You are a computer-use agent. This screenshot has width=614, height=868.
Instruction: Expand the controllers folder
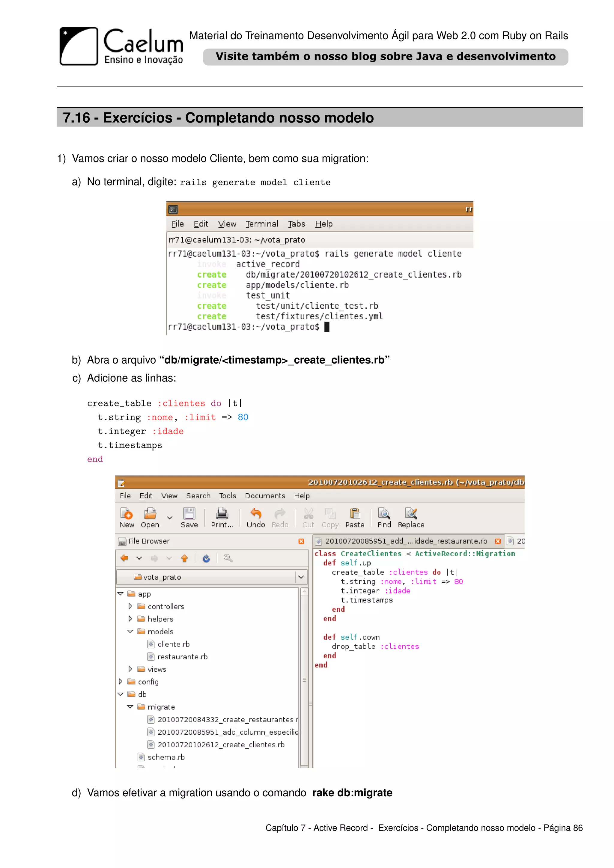(x=130, y=606)
